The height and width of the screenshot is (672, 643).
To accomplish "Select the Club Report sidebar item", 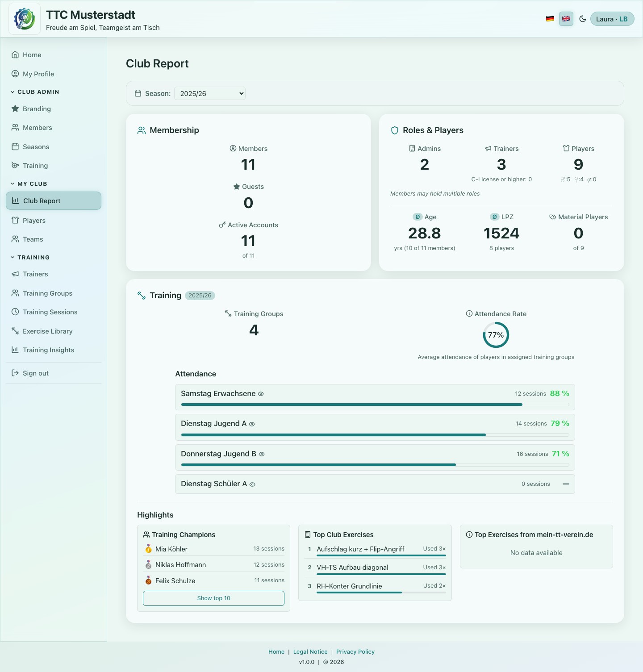I will 54,200.
